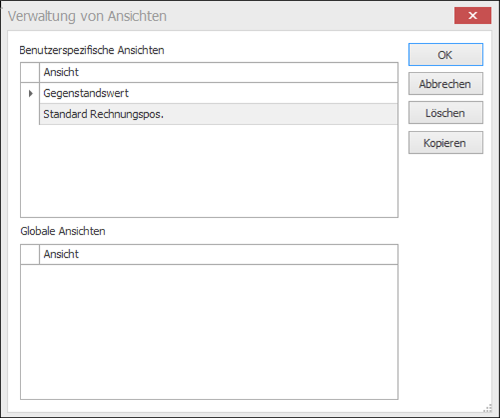Copy the view with Kopieren
This screenshot has width=500, height=418.
(445, 143)
